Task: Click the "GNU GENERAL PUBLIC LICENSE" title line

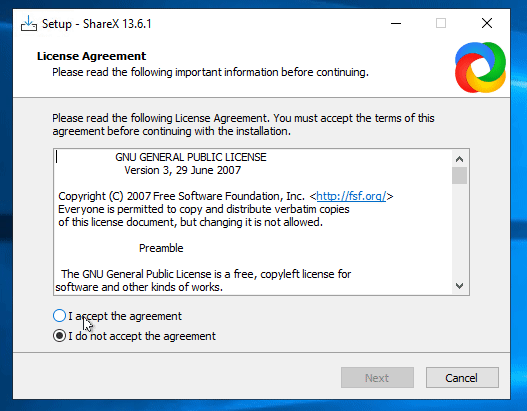Action: coord(191,157)
